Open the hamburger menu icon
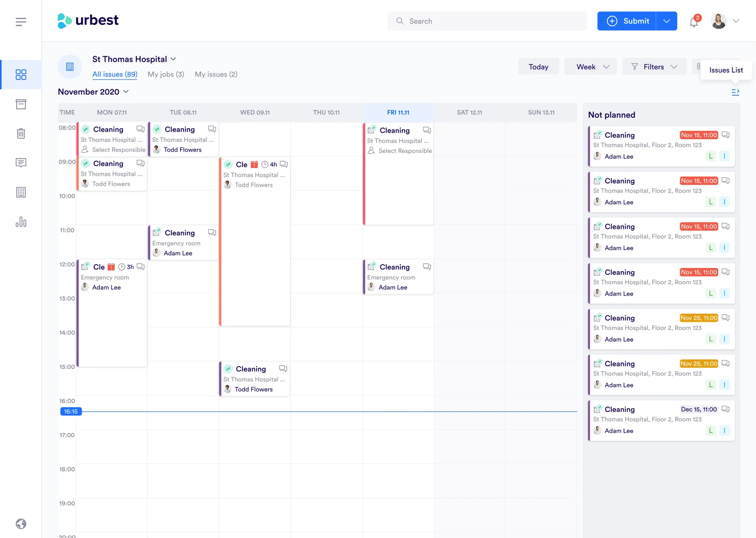 [x=21, y=22]
